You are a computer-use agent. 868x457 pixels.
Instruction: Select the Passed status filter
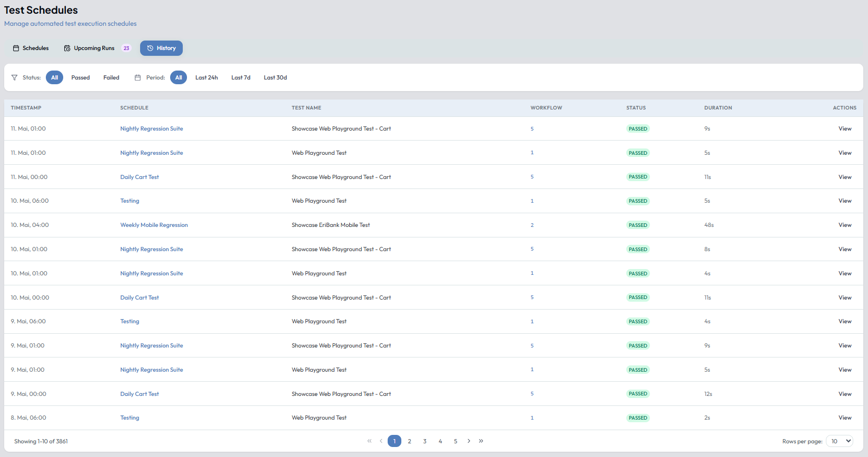[x=81, y=77]
